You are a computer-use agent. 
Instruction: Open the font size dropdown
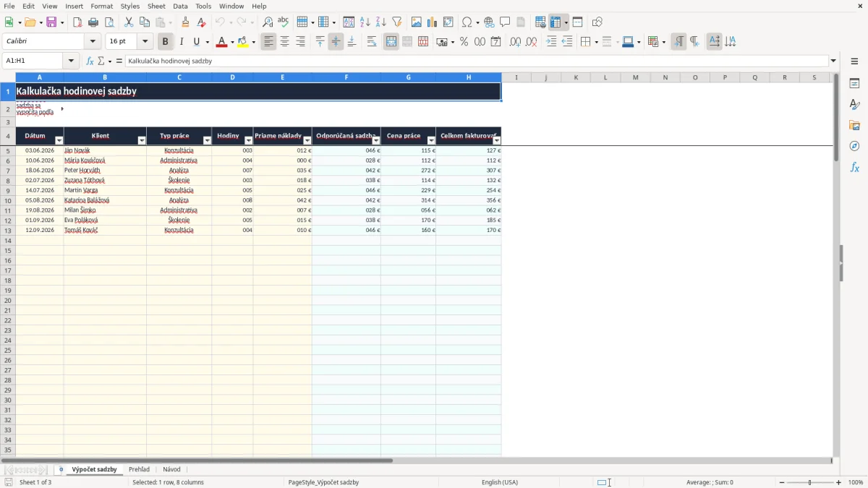(145, 42)
